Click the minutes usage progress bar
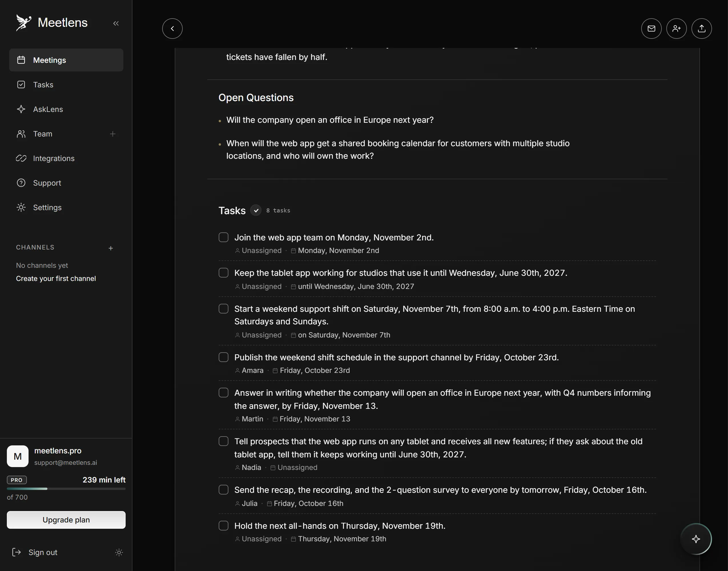Image resolution: width=728 pixels, height=571 pixels. 66,489
